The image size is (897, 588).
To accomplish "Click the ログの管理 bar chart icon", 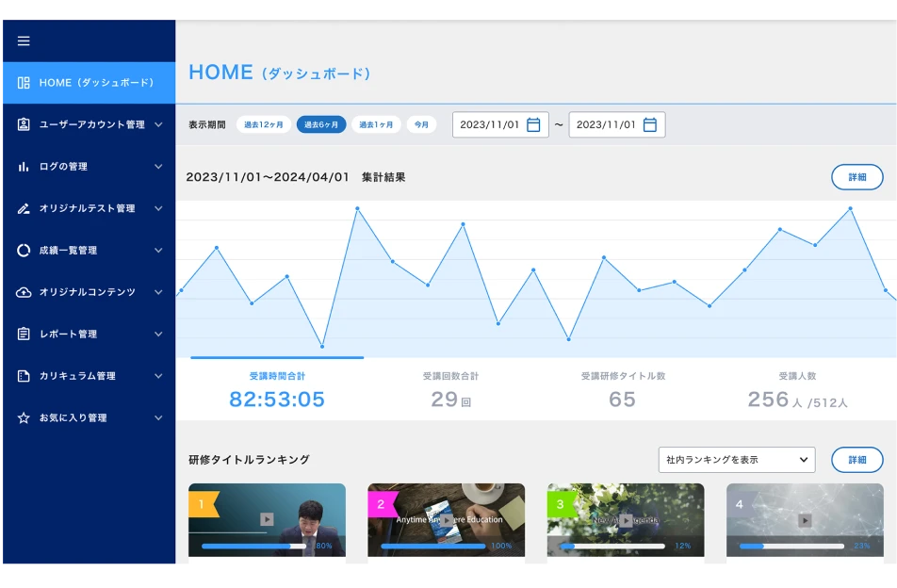I will point(24,167).
